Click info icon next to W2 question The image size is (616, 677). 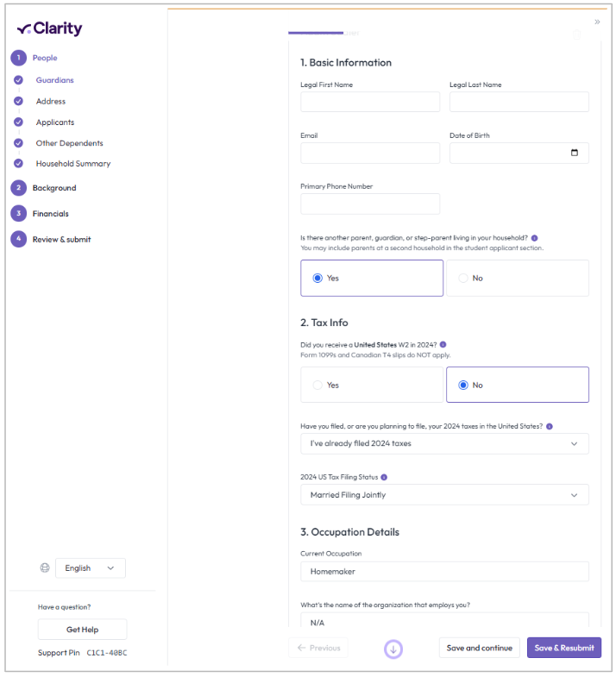pos(443,344)
